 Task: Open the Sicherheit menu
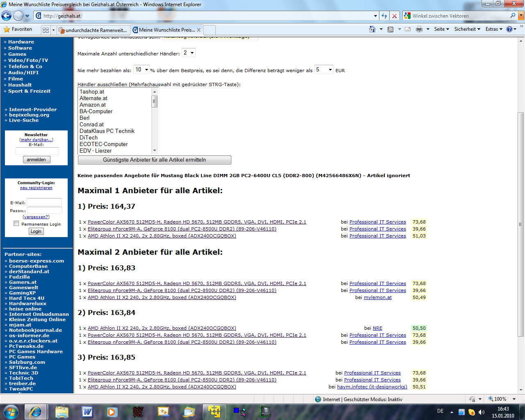point(467,29)
